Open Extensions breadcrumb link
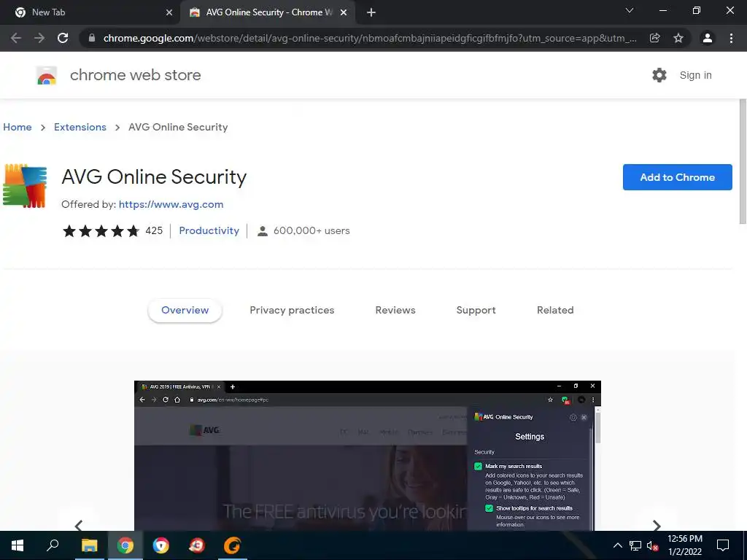The image size is (747, 560). pyautogui.click(x=80, y=127)
